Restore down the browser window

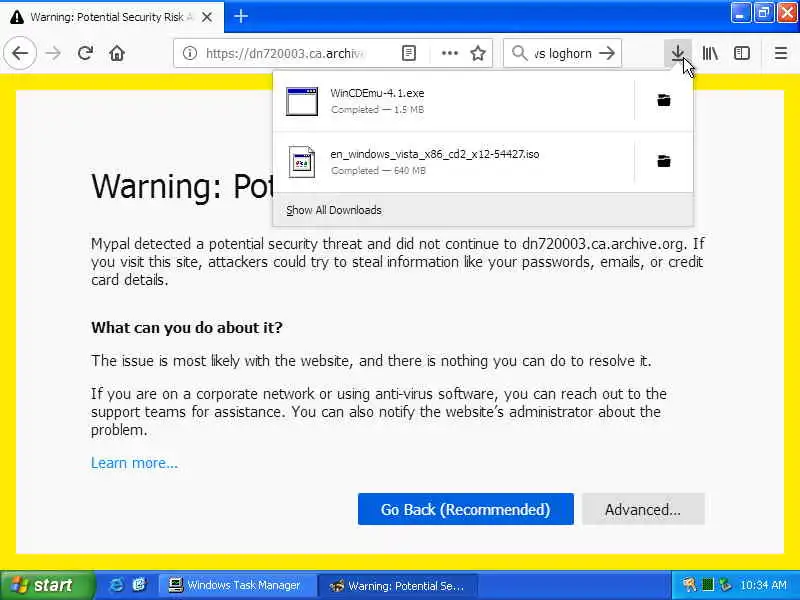764,13
